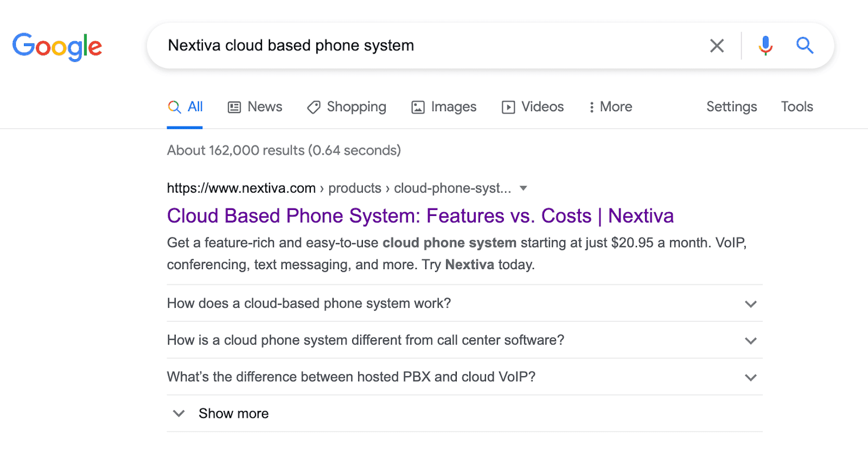This screenshot has height=451, width=868.
Task: Open search Tools
Action: click(797, 107)
